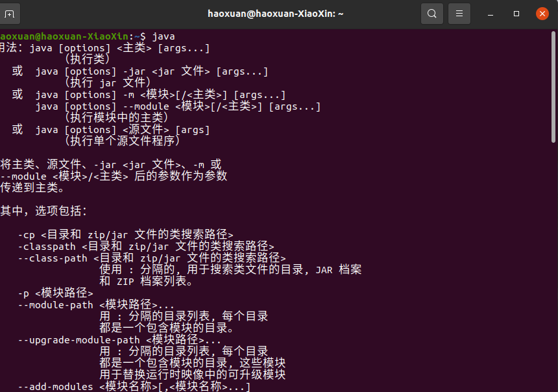Viewport: 558px width, 392px height.
Task: Click the '--upgrade-module-path' option text
Action: click(79, 340)
